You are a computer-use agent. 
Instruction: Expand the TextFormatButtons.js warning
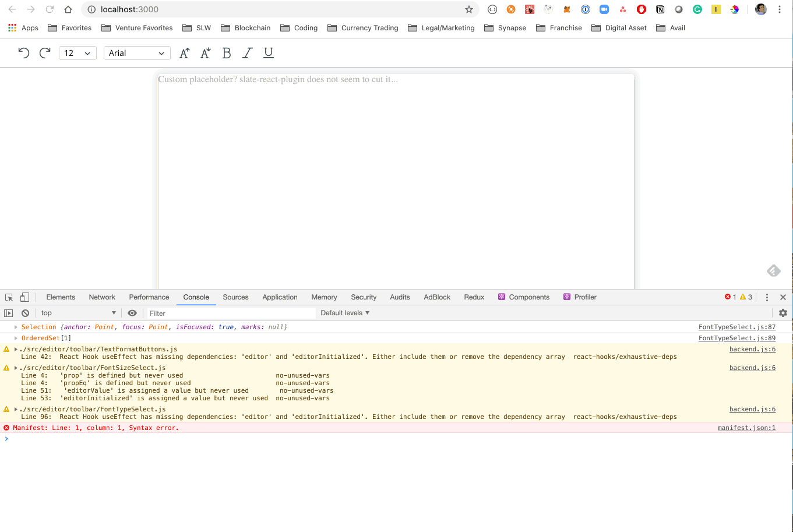(x=16, y=349)
